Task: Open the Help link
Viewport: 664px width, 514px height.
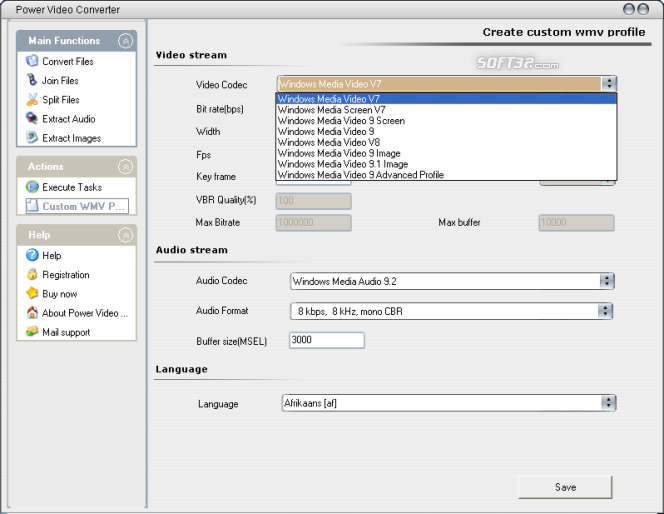Action: click(x=52, y=256)
